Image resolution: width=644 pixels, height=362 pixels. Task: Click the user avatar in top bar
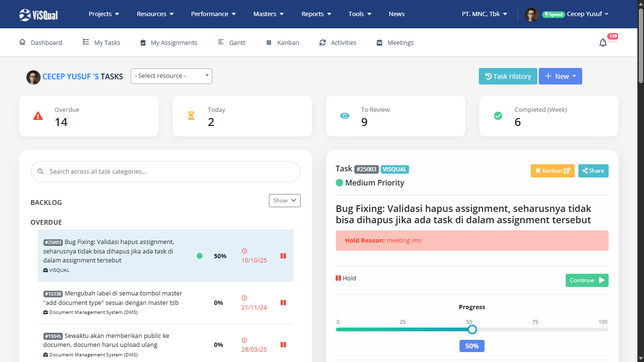click(531, 14)
